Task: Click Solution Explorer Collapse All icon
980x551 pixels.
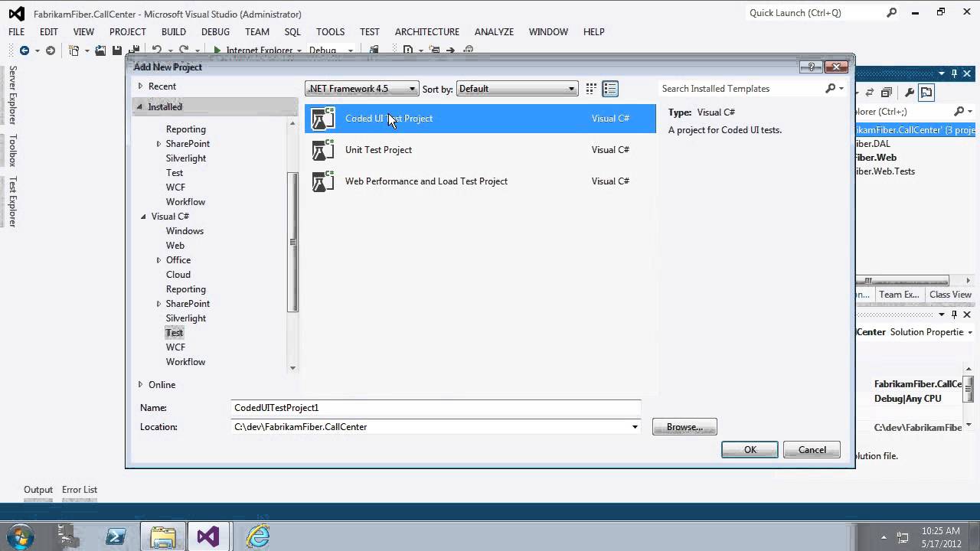Action: click(886, 93)
